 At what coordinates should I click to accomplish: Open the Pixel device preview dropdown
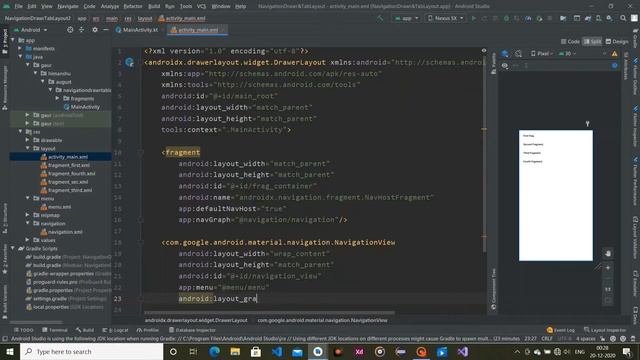(x=542, y=53)
